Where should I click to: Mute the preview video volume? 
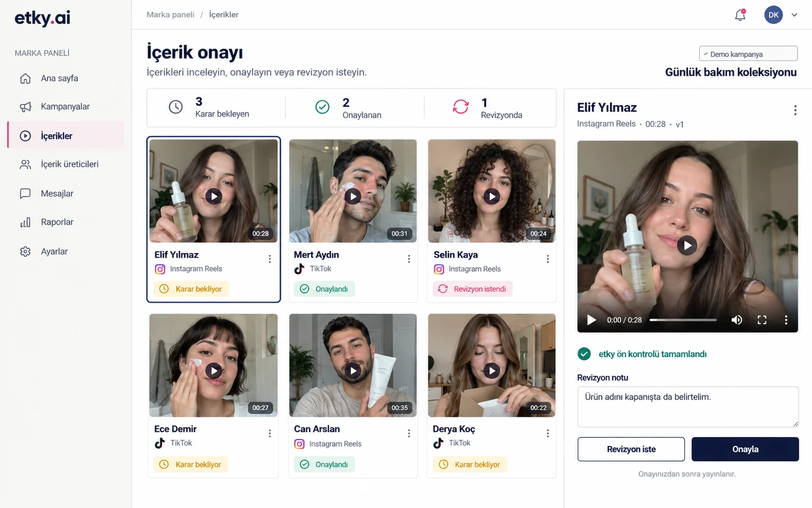tap(737, 320)
